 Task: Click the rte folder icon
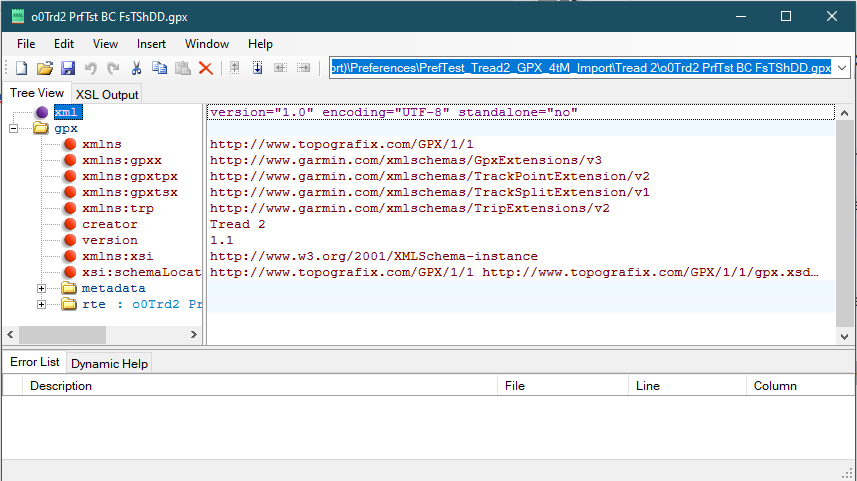(x=69, y=304)
